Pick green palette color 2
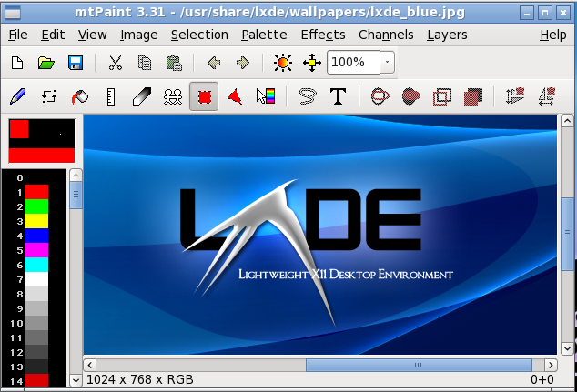 (x=36, y=206)
